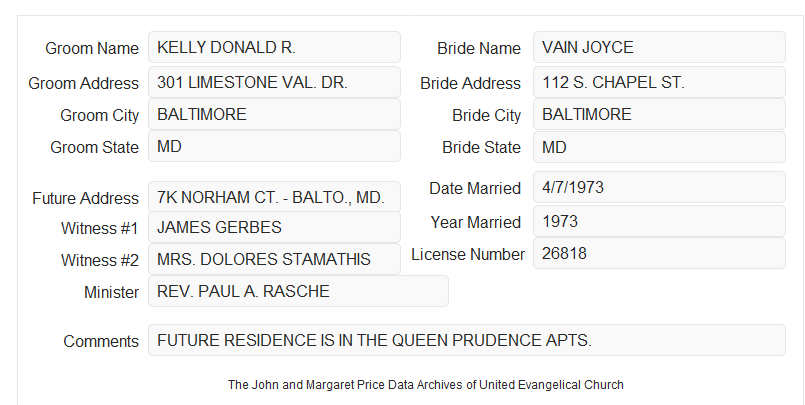Select the Bride State field
This screenshot has width=805, height=405.
659,147
